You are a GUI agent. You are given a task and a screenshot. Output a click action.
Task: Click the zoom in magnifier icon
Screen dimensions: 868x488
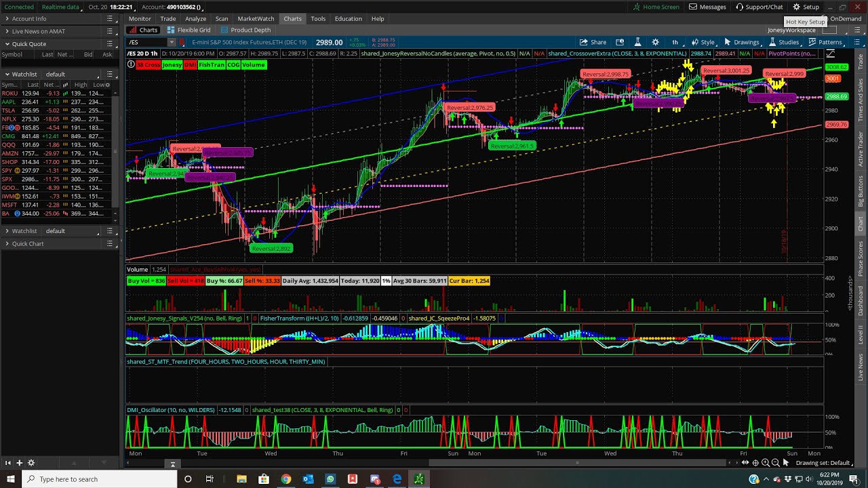click(765, 463)
